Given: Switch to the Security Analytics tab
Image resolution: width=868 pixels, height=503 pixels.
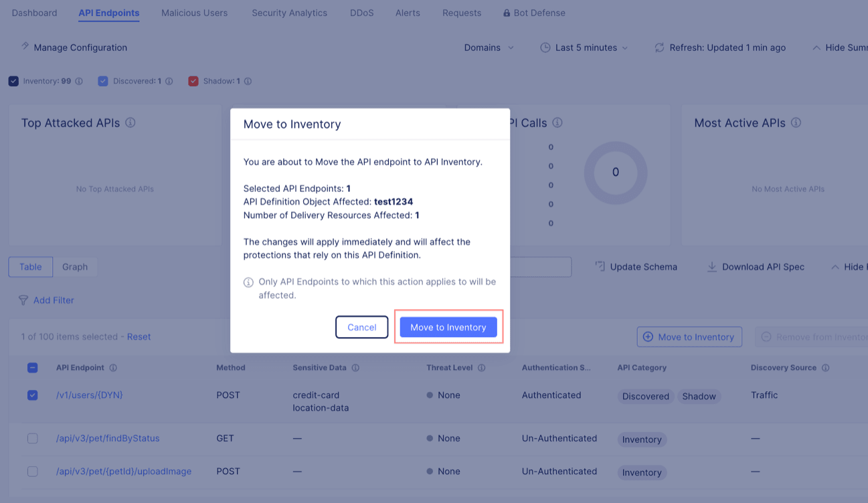Looking at the screenshot, I should [x=289, y=13].
